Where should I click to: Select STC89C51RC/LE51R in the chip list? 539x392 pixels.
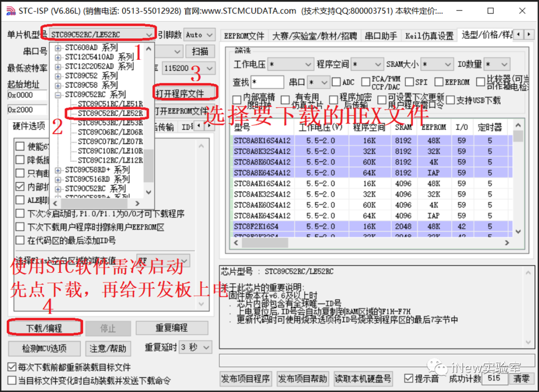(110, 104)
